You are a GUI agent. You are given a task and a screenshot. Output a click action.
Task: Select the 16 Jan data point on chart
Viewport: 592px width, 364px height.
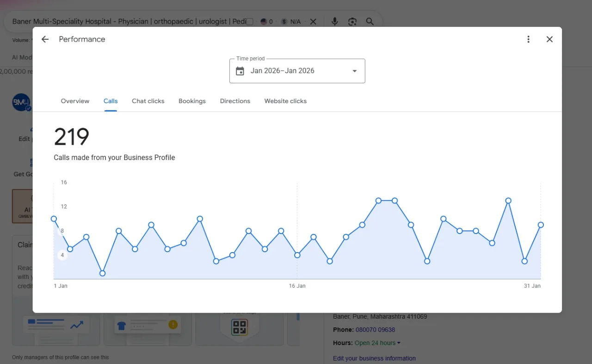click(297, 255)
